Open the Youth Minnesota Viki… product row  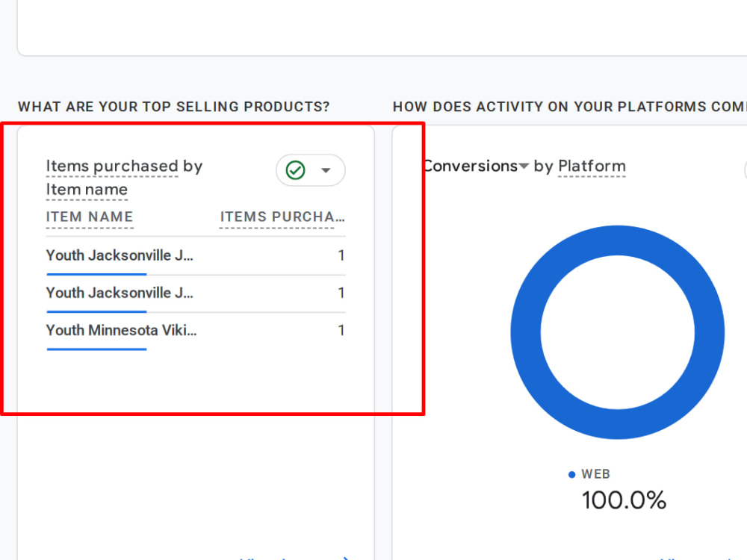195,331
